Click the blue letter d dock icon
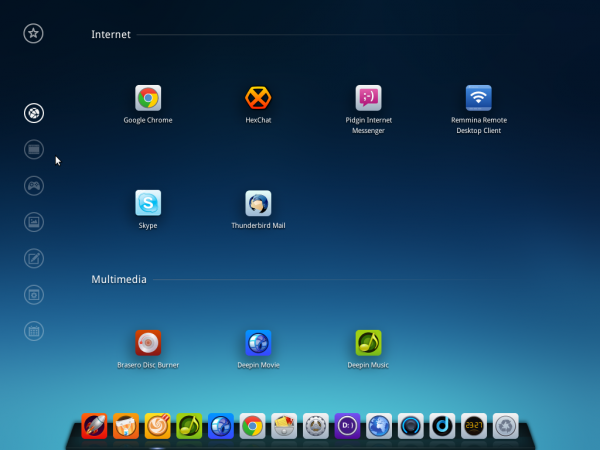 [442, 426]
